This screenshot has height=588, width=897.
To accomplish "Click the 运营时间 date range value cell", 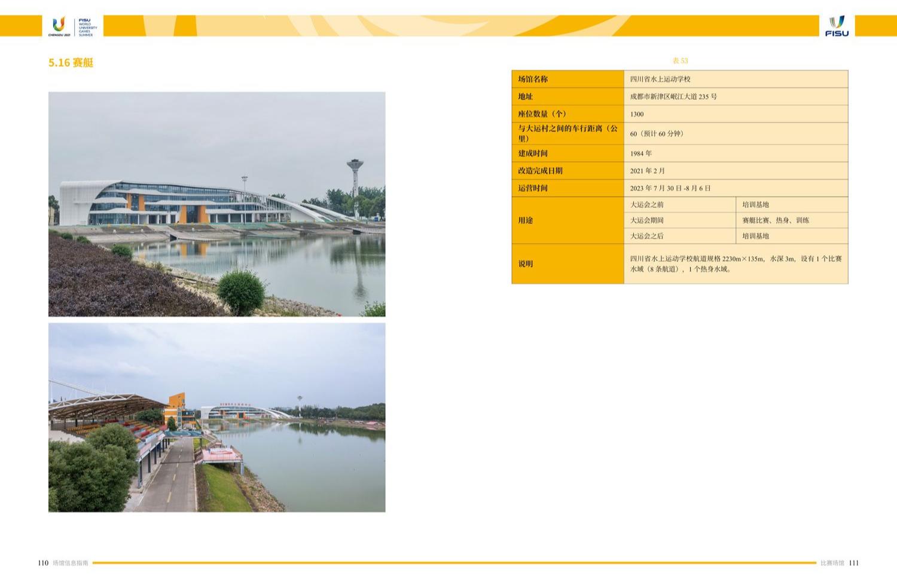I will (x=670, y=188).
